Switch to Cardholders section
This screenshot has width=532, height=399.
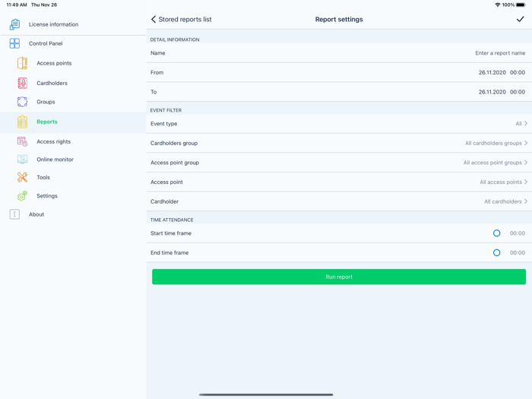(x=52, y=83)
